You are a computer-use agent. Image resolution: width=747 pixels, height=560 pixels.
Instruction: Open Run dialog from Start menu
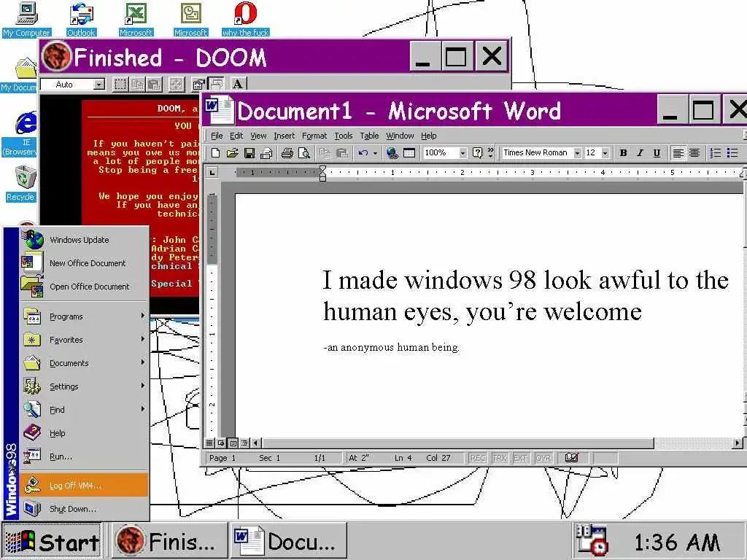85,456
